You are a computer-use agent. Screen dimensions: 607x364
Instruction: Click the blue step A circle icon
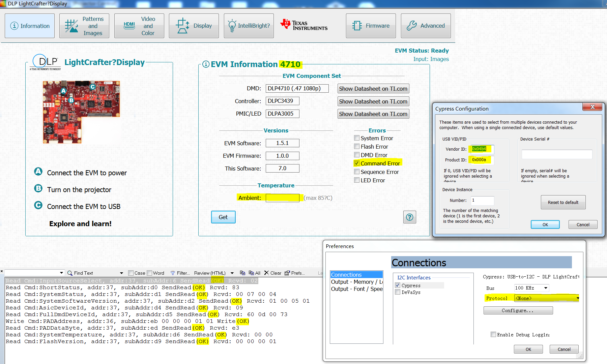tap(38, 172)
